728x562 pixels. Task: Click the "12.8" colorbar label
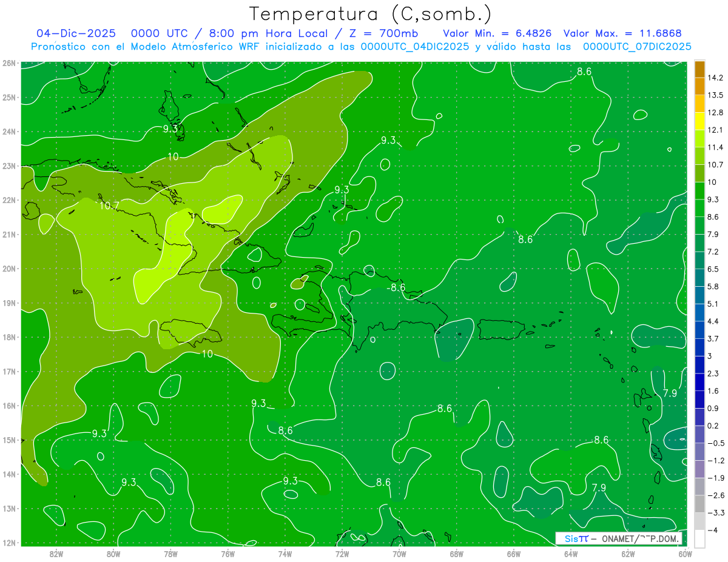tap(715, 113)
